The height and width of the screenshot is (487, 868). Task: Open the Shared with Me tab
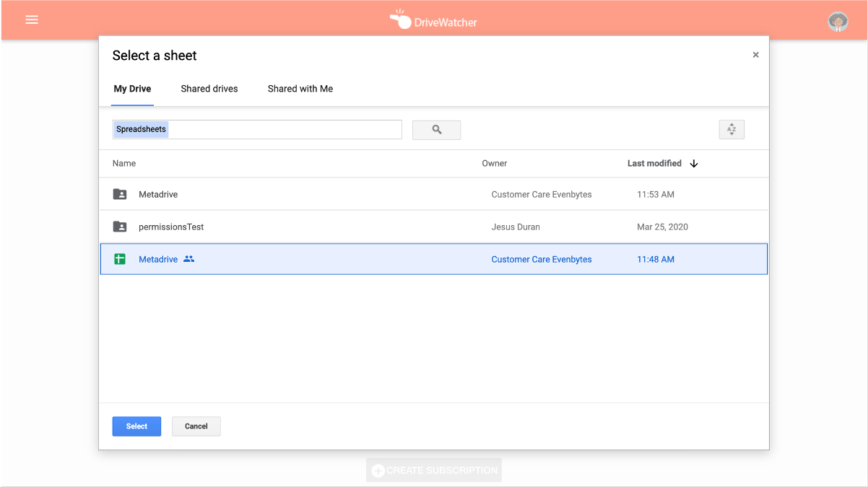pos(300,89)
